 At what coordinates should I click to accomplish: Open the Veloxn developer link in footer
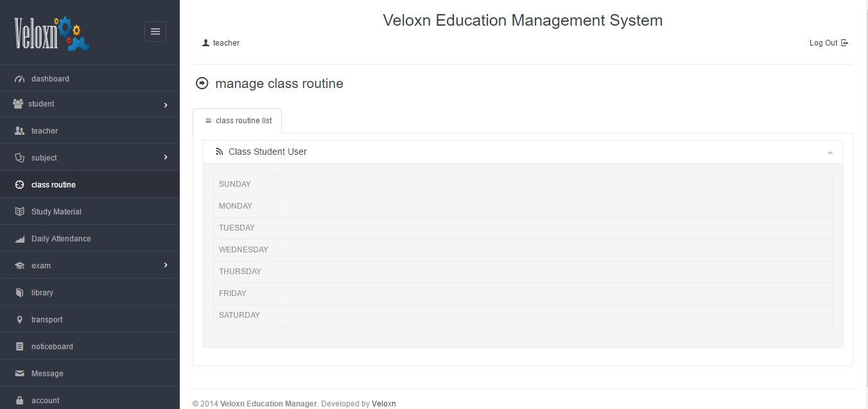tap(384, 404)
